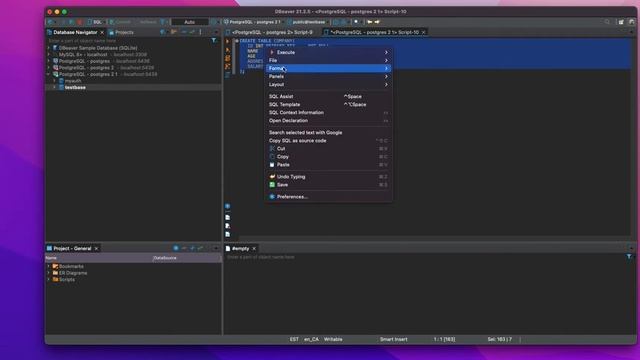The image size is (640, 360).
Task: Select the testbase database in navigator
Action: click(75, 87)
